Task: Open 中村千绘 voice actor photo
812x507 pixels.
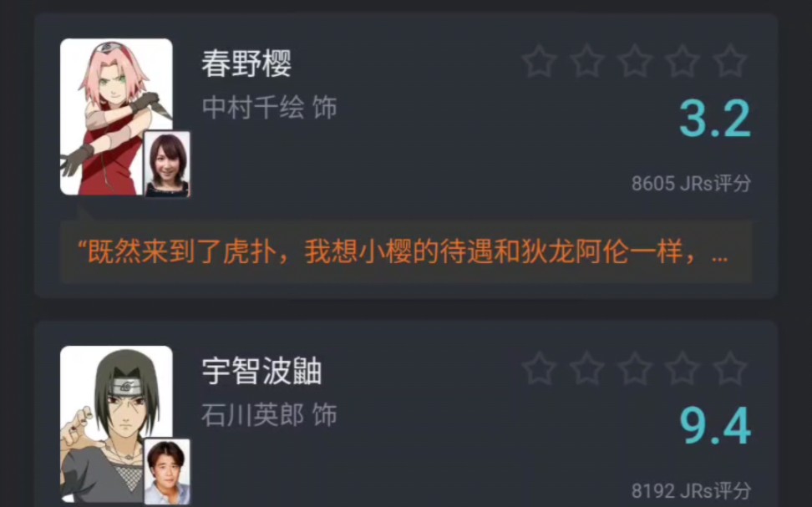Action: click(167, 165)
